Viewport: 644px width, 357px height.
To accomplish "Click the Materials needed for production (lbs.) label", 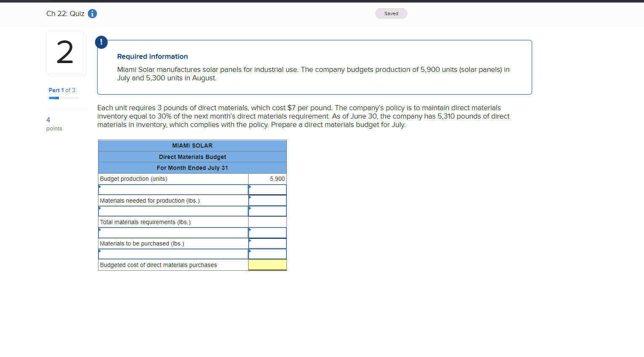I will click(150, 201).
